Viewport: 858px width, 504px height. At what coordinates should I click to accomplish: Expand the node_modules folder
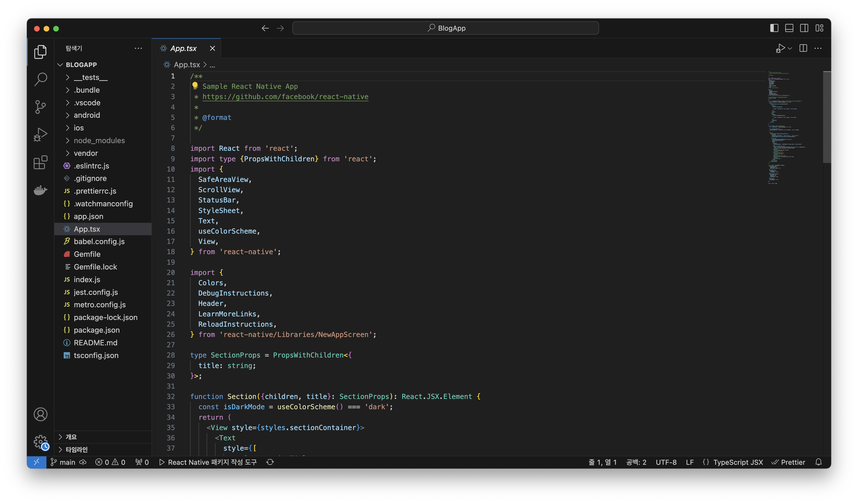(x=99, y=140)
